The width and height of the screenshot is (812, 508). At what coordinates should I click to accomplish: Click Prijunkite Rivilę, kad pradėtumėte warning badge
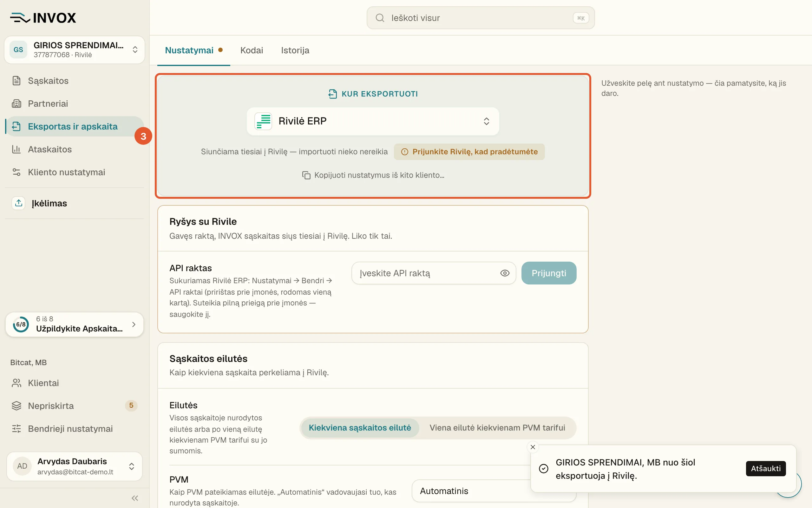(x=469, y=151)
